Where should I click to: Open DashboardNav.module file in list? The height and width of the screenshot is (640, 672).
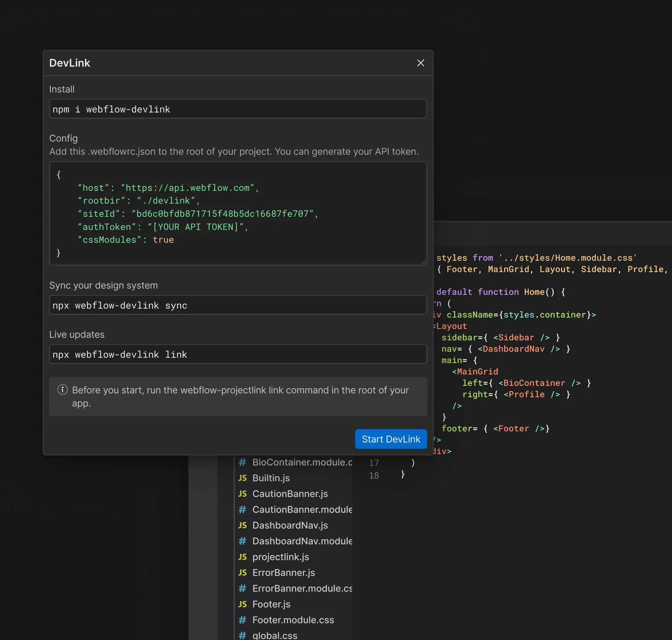[302, 541]
